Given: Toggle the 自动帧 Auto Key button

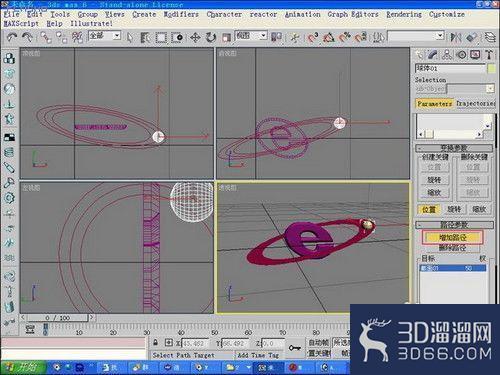Looking at the screenshot, I should [319, 343].
